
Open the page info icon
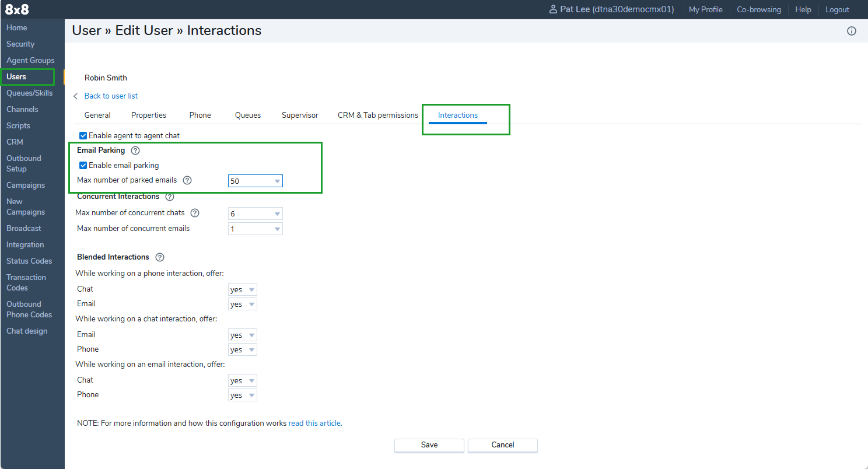pos(852,31)
